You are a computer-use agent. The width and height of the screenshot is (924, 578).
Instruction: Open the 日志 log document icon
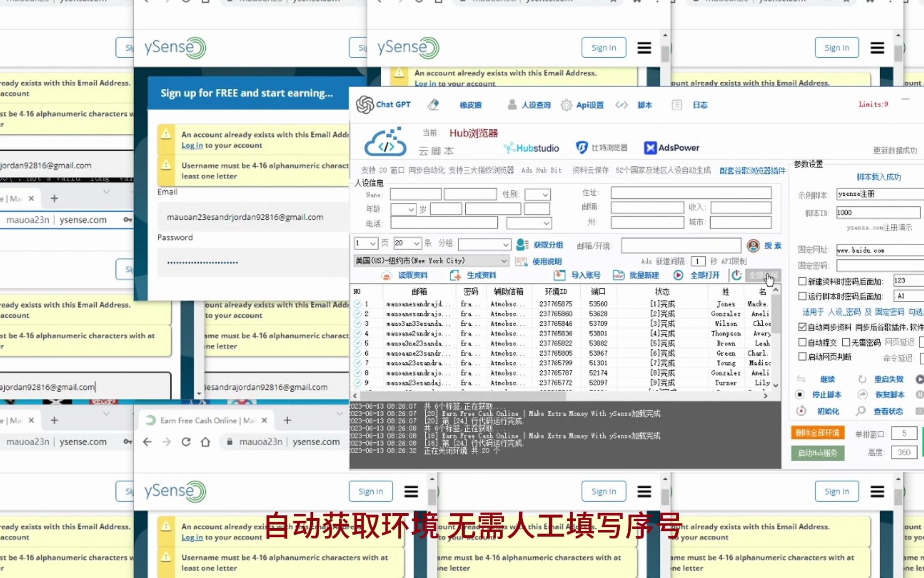point(676,105)
